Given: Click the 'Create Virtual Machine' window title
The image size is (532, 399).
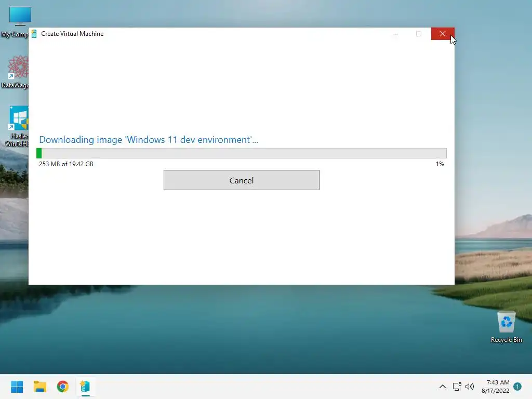Looking at the screenshot, I should point(72,34).
